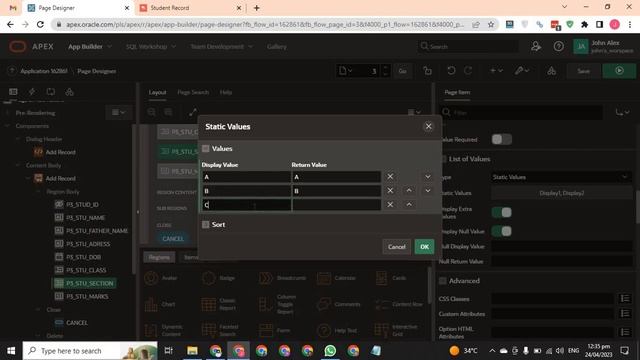Click the Null Display Value field

(561, 247)
